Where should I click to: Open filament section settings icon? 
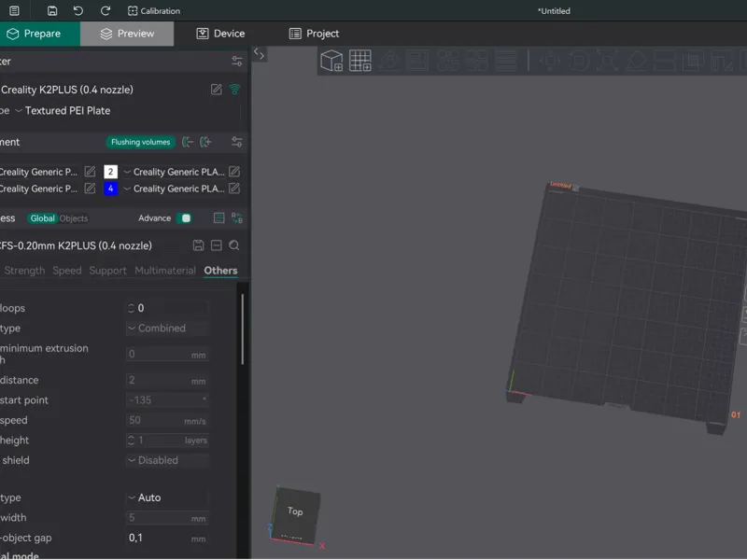237,142
